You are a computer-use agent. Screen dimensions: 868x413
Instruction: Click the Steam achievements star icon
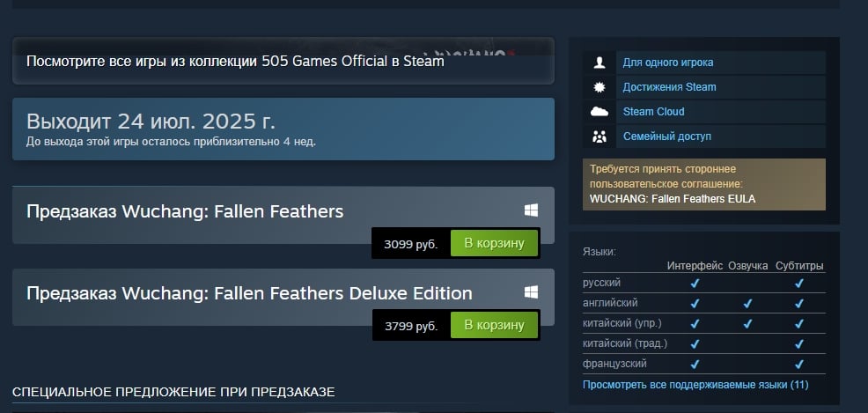point(599,87)
